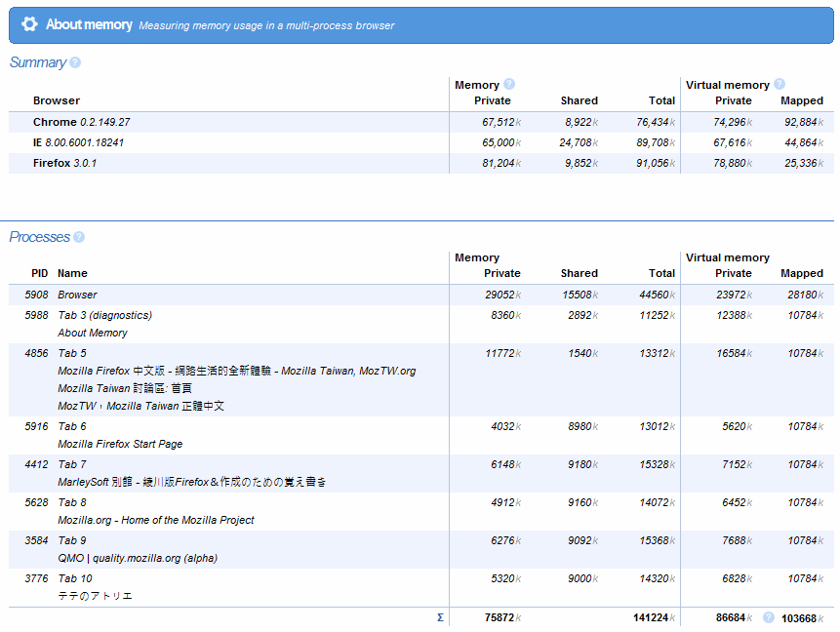Click the help icon beside the Summary Memory header
This screenshot has height=632, width=840.
[x=509, y=85]
